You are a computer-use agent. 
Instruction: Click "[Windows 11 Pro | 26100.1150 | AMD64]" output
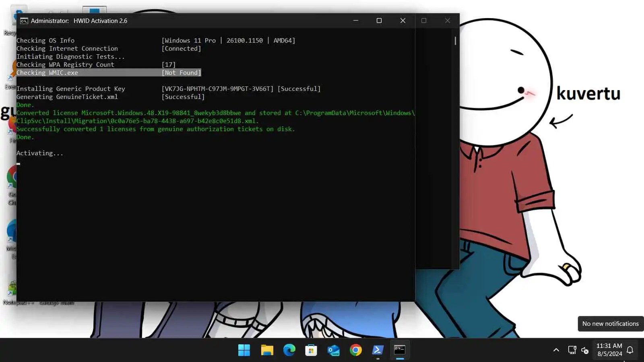[x=228, y=41]
